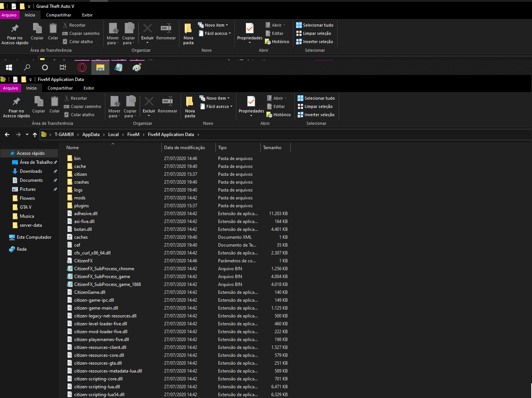The height and width of the screenshot is (398, 532).
Task: Click T-GAMER in the breadcrumb path
Action: (64, 135)
